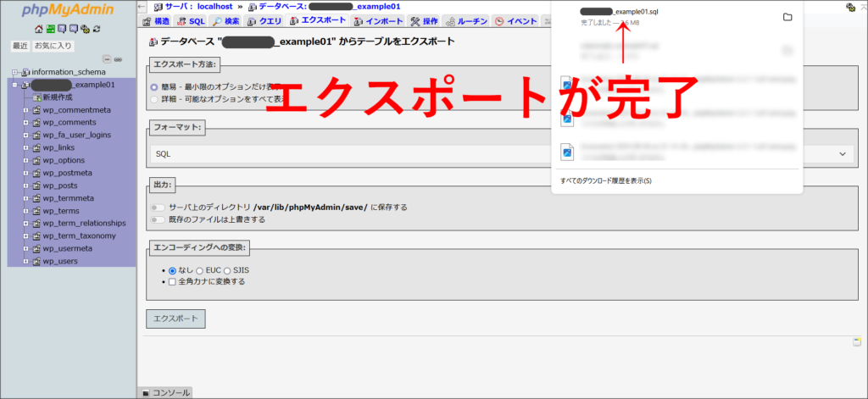This screenshot has width=868, height=399.
Task: Open the ルーチン routines tab
Action: coord(466,21)
